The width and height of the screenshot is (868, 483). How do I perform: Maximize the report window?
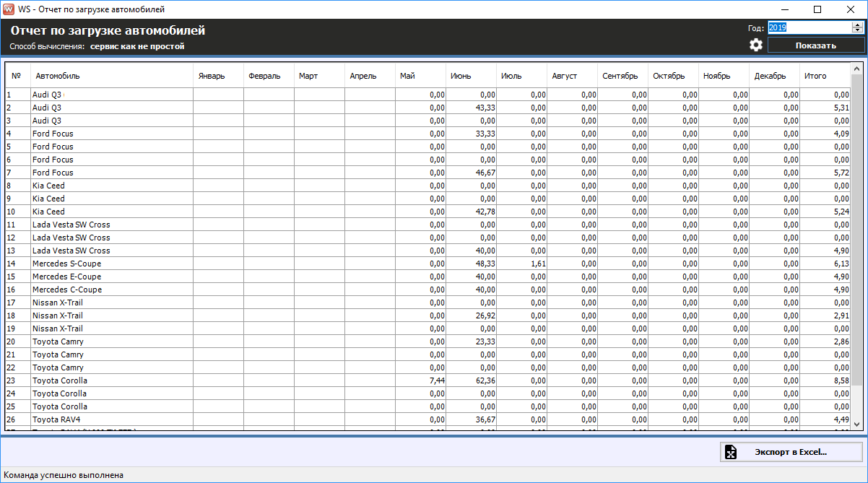[x=817, y=9]
